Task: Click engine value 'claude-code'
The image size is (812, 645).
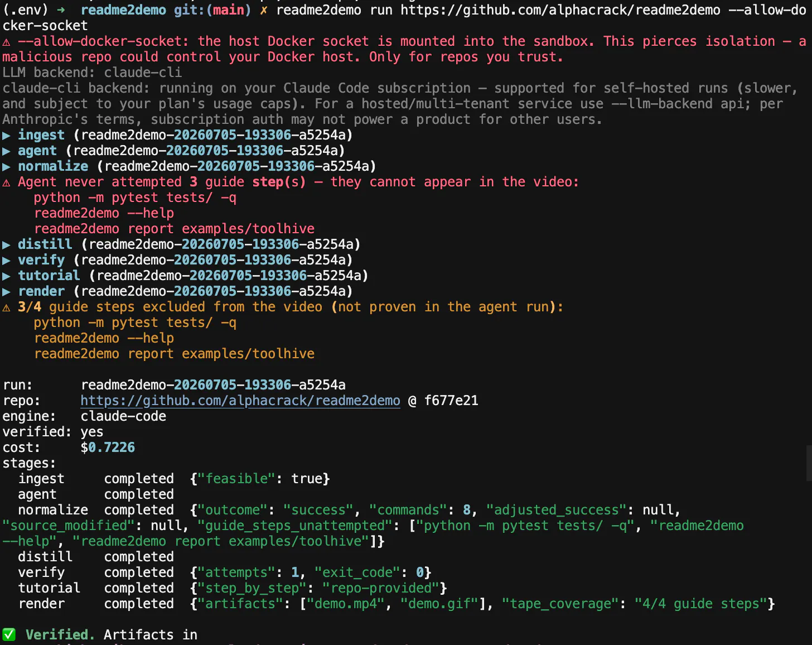Action: [123, 416]
